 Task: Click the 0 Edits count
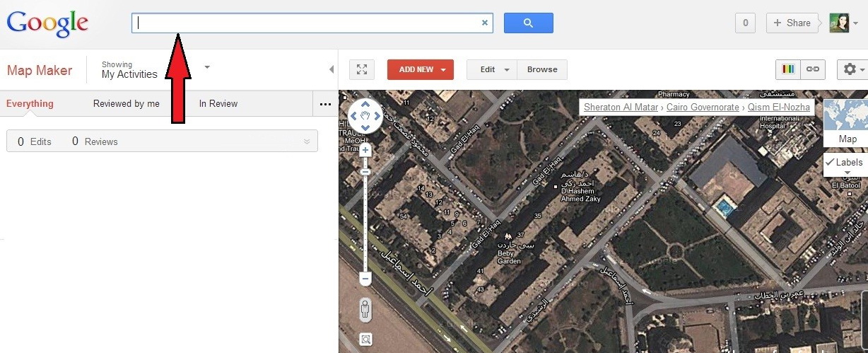pos(35,141)
